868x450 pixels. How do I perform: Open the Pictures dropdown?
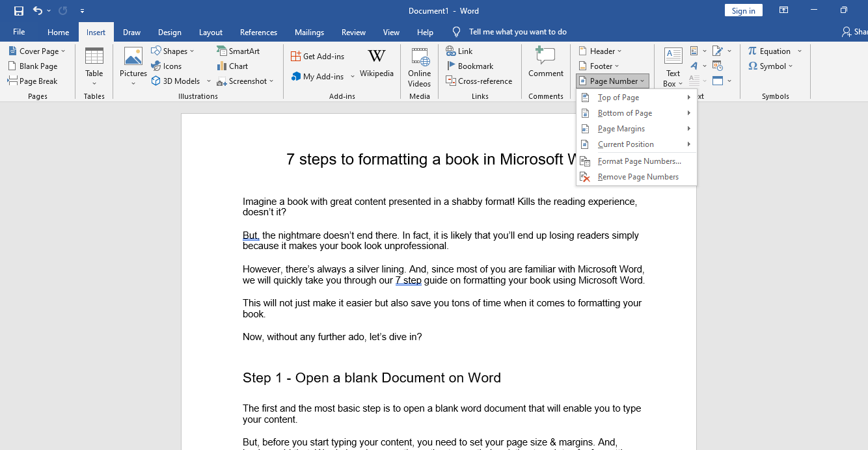coord(133,67)
